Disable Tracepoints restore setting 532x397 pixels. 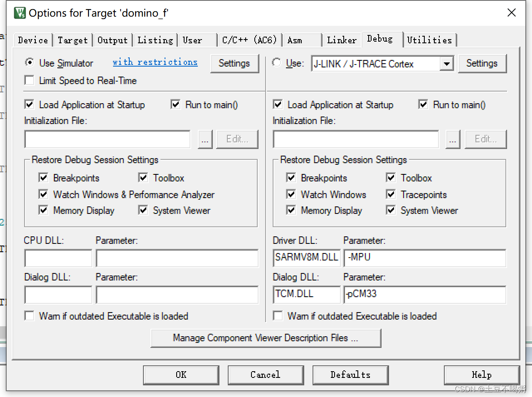391,194
